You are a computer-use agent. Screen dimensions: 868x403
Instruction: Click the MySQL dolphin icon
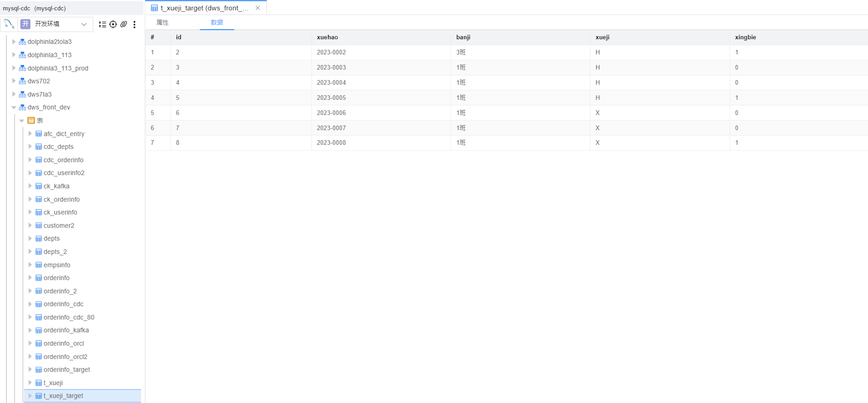coord(9,24)
